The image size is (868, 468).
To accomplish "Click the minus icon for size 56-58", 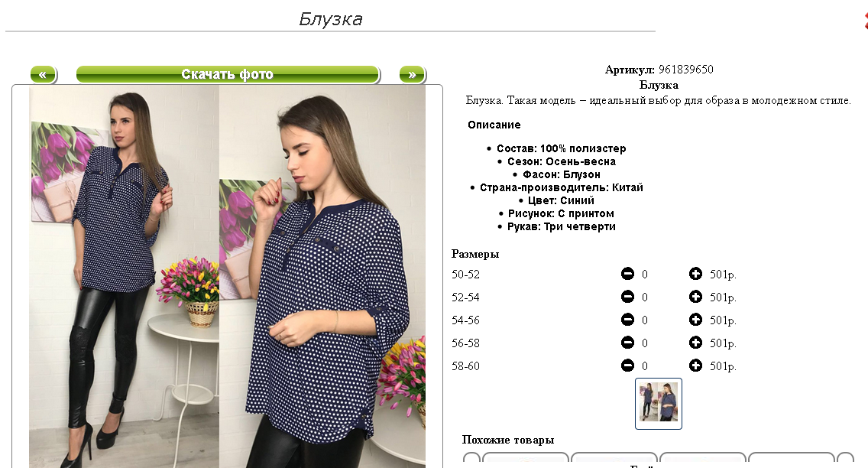I will point(627,343).
